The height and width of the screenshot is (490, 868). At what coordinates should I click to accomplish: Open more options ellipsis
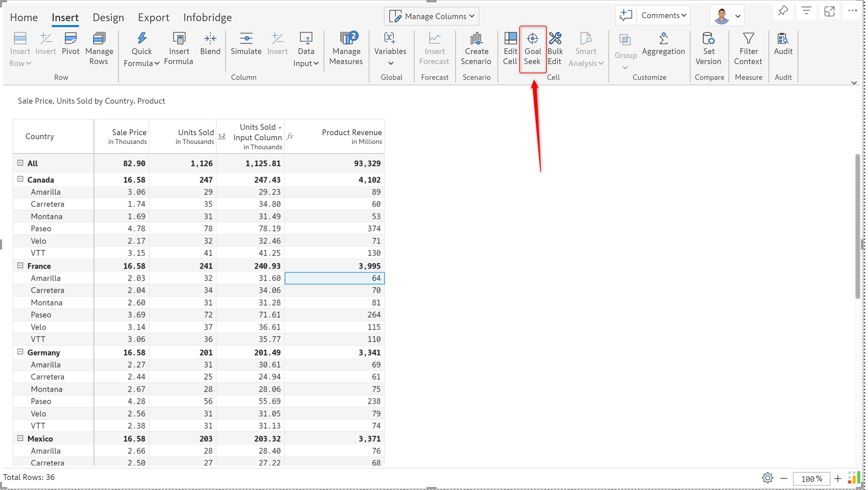tap(853, 11)
